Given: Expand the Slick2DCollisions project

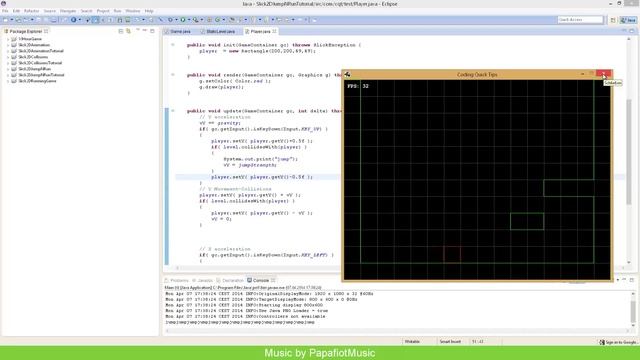Looking at the screenshot, I should click(x=8, y=57).
